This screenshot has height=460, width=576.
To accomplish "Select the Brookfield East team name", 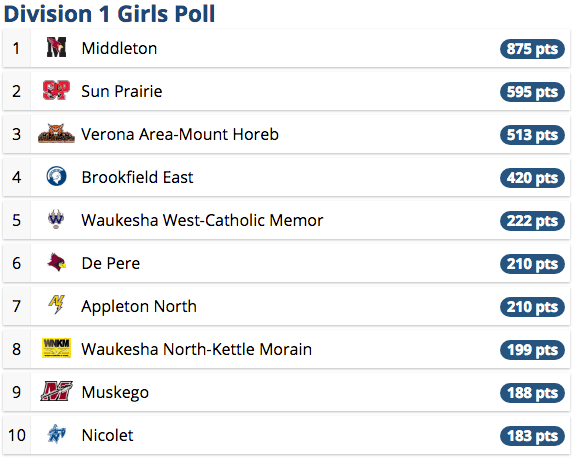I will coord(137,177).
